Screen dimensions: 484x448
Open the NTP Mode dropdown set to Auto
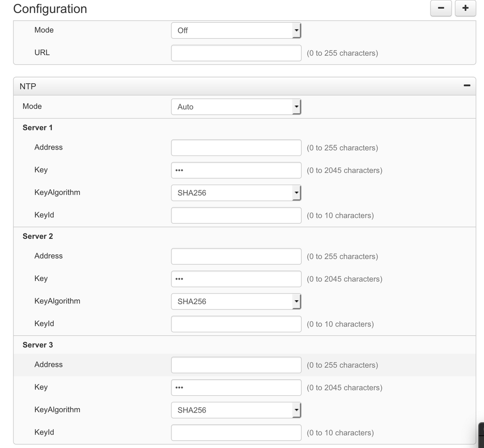pos(236,107)
